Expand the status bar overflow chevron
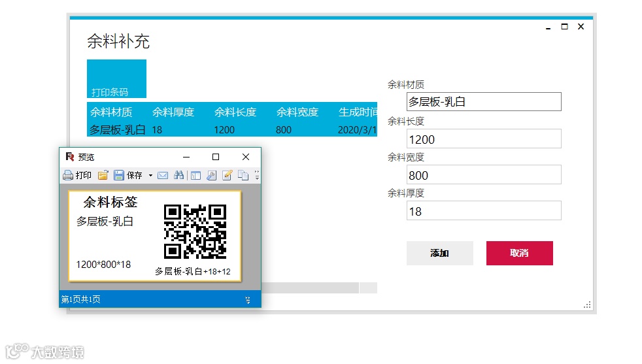The height and width of the screenshot is (364, 642). coord(248,300)
